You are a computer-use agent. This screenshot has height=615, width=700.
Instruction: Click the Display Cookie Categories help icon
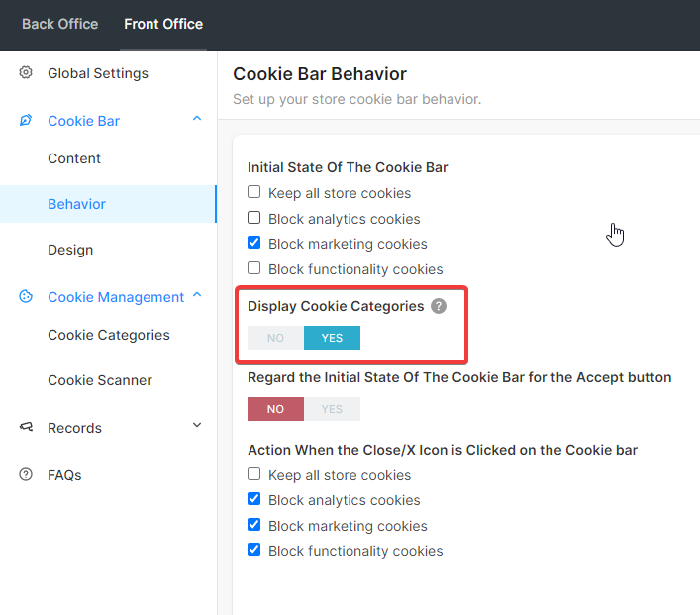click(439, 306)
